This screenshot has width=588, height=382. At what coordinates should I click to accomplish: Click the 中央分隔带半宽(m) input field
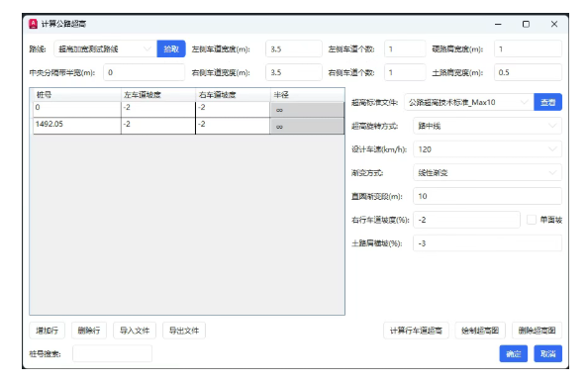click(x=144, y=72)
